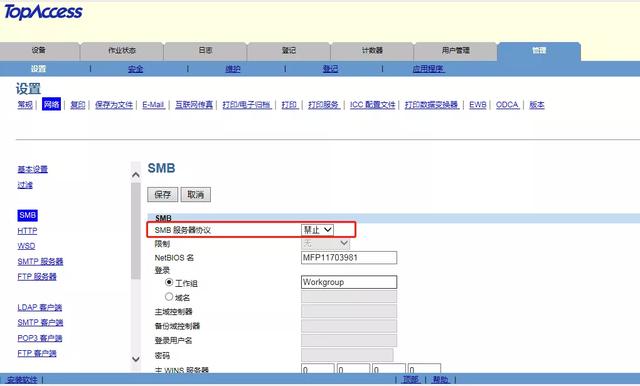Open the ICC 配置文件 settings link
The width and height of the screenshot is (640, 386).
[373, 105]
